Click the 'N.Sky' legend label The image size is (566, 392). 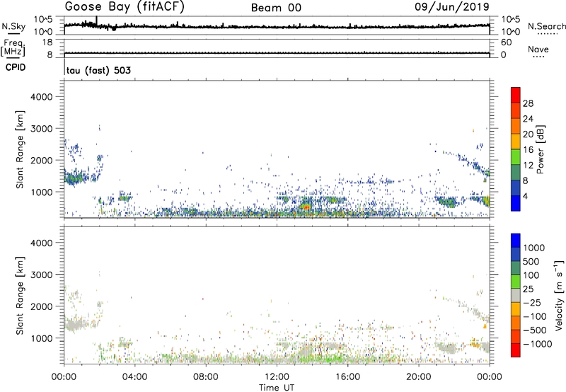tap(13, 26)
